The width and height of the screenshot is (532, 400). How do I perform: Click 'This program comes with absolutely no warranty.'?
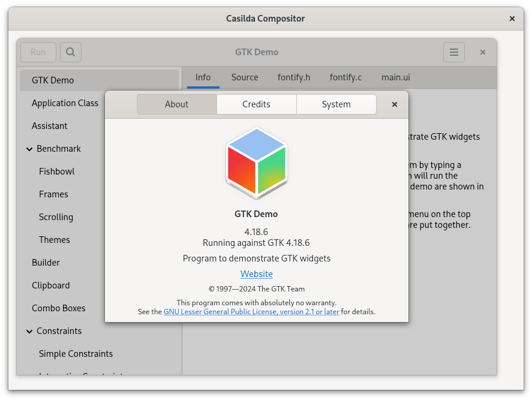tap(257, 303)
